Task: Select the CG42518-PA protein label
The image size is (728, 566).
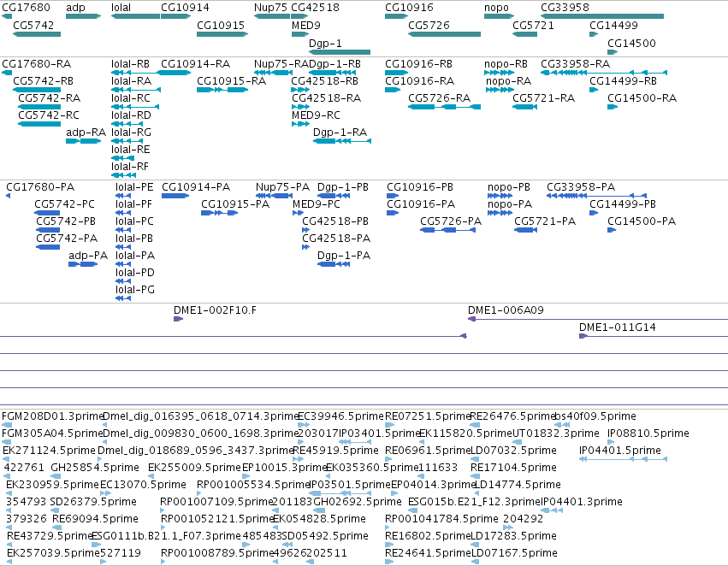Action: pos(336,239)
